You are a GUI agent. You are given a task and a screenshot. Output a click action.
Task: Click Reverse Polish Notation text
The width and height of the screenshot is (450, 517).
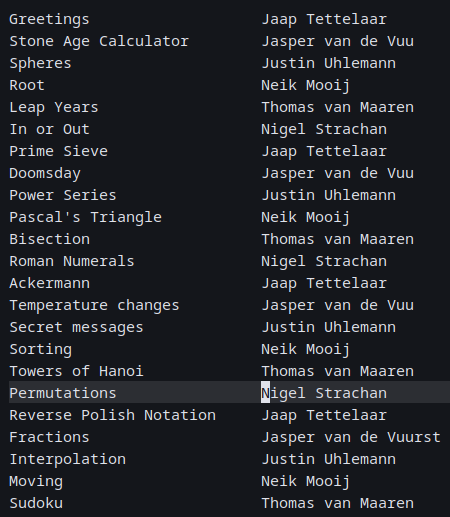coord(112,415)
